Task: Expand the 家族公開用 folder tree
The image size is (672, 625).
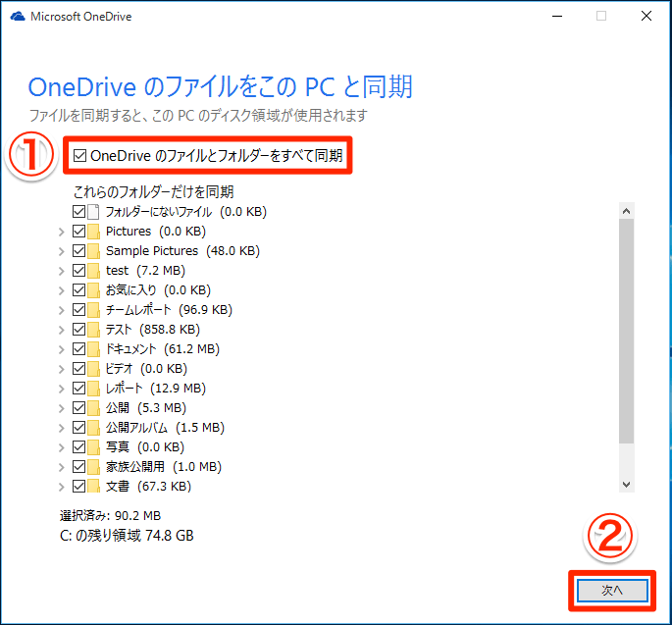Action: point(61,467)
